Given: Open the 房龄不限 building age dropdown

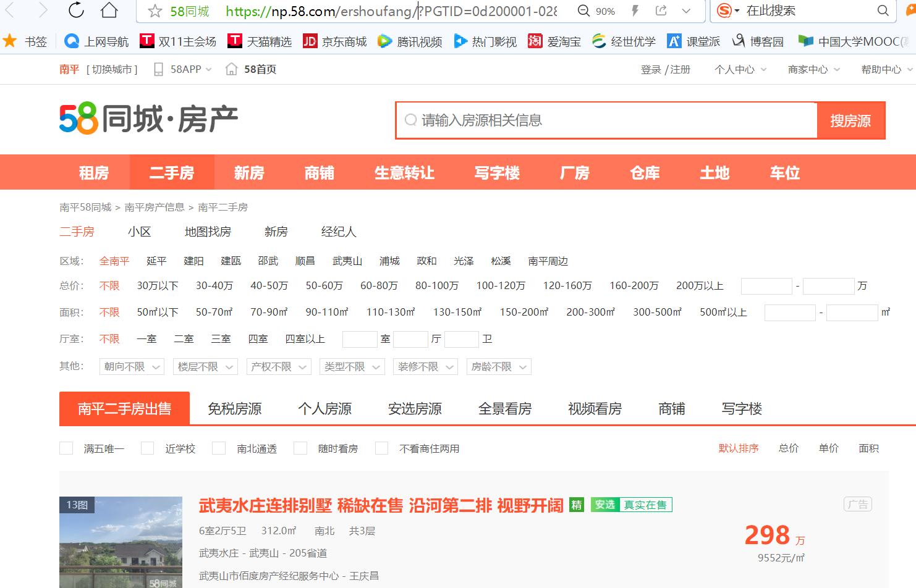Looking at the screenshot, I should (x=499, y=367).
